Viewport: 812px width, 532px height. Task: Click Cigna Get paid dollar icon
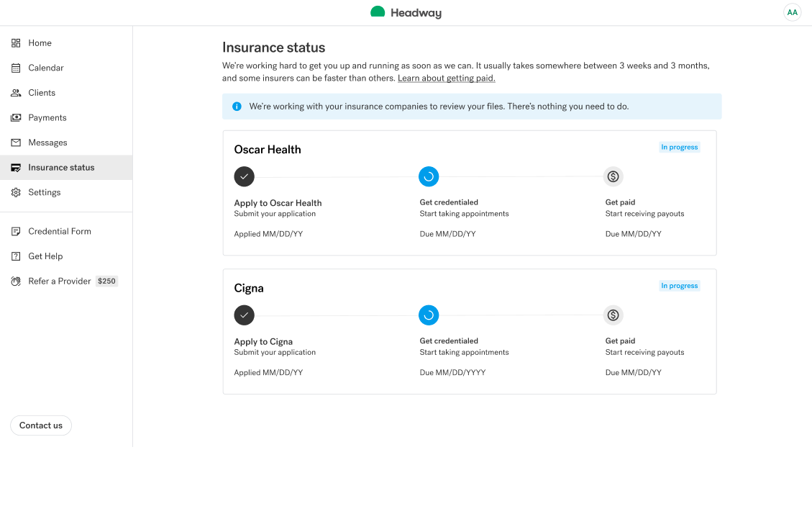[x=613, y=315]
